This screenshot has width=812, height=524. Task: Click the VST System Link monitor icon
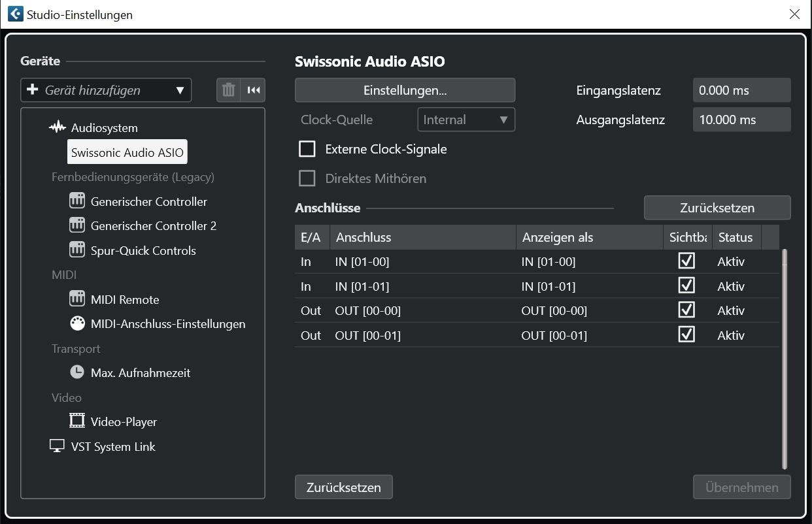[x=58, y=446]
